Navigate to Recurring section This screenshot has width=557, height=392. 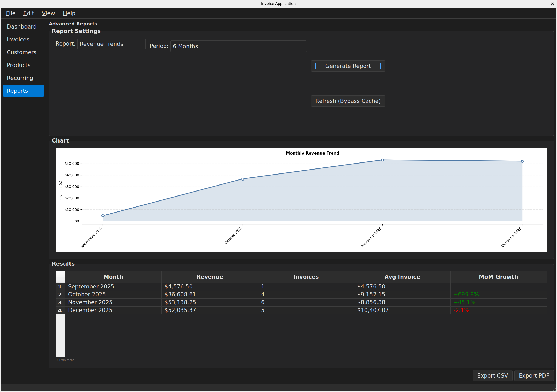20,78
